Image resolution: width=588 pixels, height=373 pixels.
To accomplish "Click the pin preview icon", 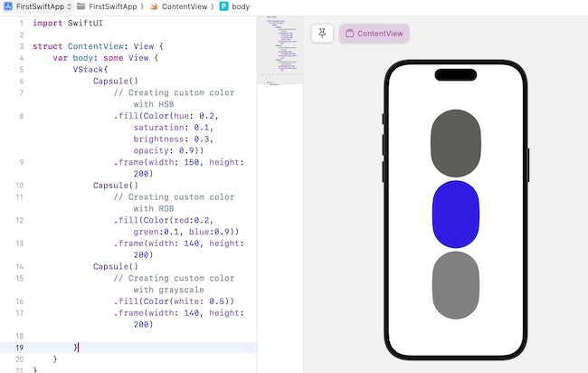I will [322, 33].
